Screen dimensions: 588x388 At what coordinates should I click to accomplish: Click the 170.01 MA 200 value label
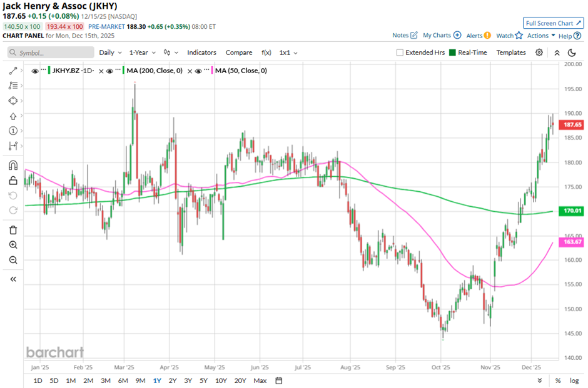[x=572, y=211]
